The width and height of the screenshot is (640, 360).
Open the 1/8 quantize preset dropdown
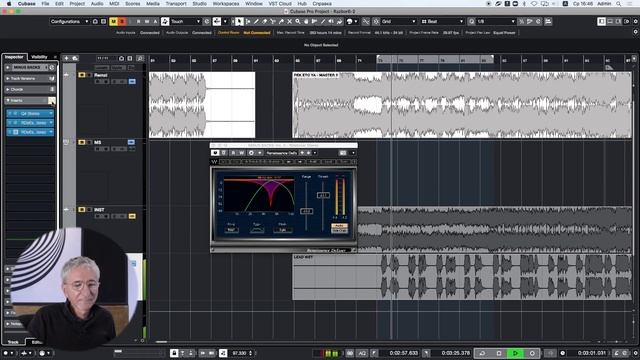pos(496,21)
